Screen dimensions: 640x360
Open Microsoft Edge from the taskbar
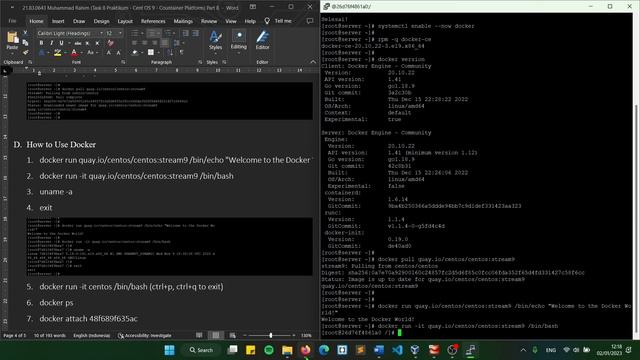324,350
